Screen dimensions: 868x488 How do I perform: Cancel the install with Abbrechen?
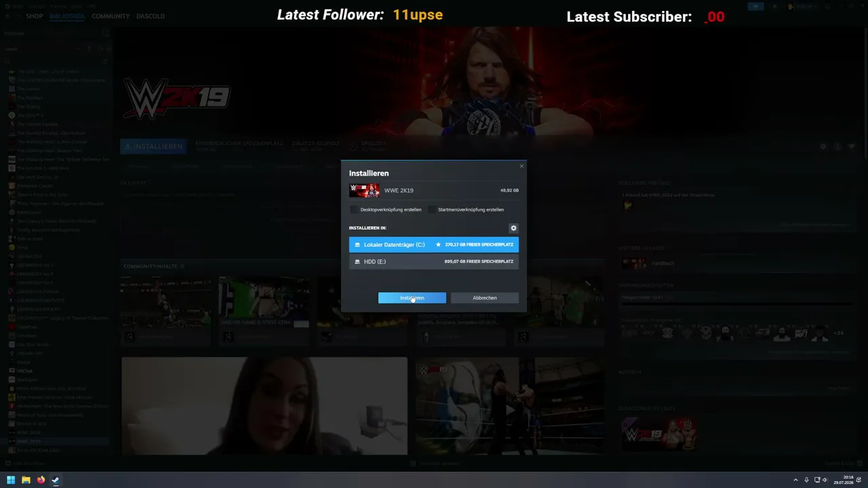point(484,298)
